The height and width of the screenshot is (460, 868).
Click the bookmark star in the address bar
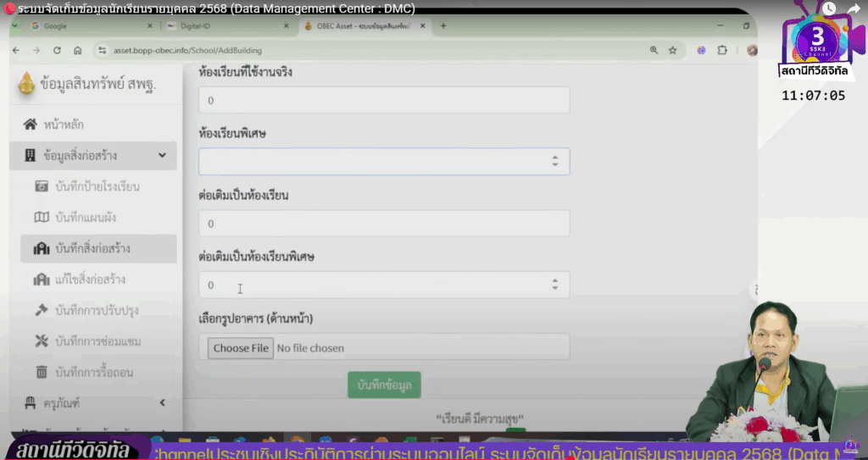(672, 50)
